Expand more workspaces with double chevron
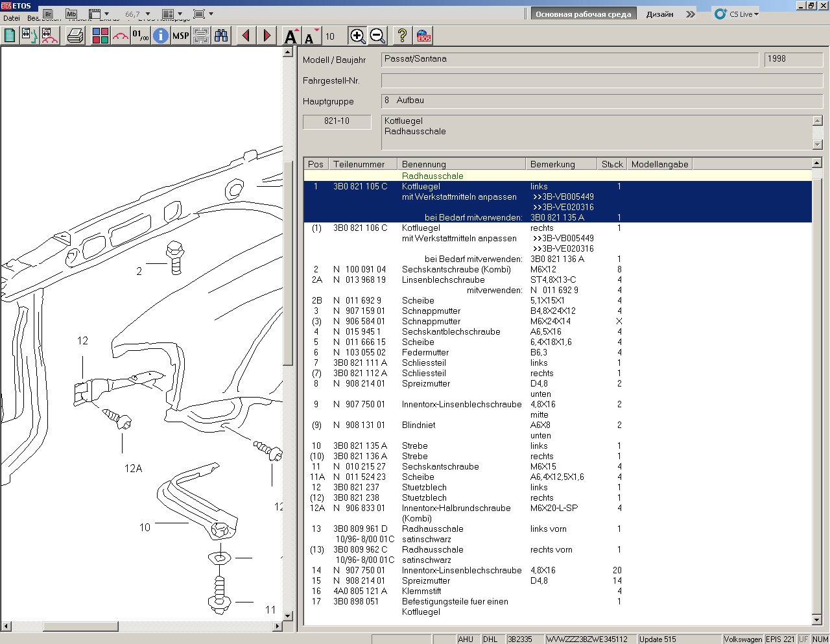 pos(691,14)
